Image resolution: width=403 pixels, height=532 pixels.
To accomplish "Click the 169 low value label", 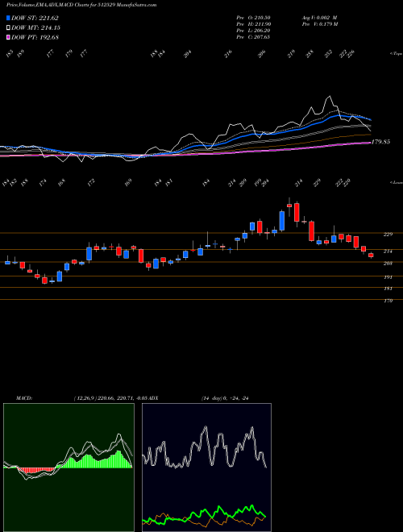I will [127, 183].
